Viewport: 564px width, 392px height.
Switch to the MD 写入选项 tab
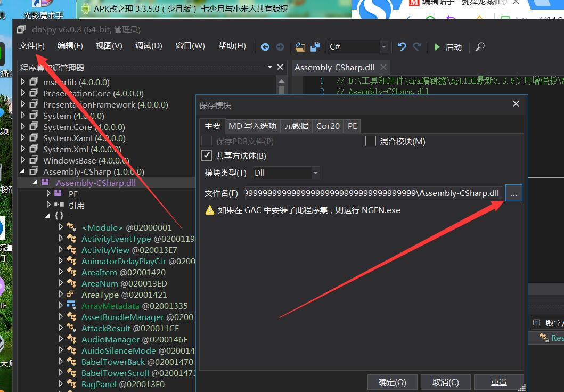tap(252, 126)
